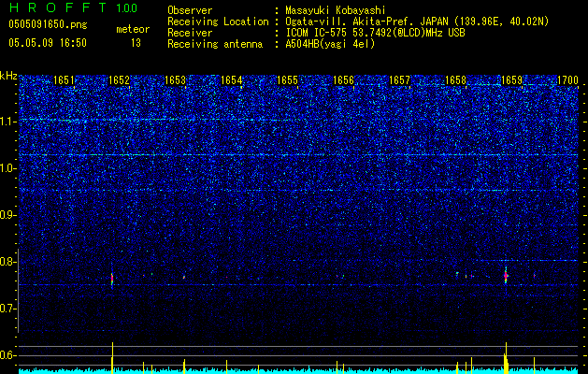Image resolution: width=588 pixels, height=374 pixels.
Task: Select the 1700 time marker
Action: (567, 81)
